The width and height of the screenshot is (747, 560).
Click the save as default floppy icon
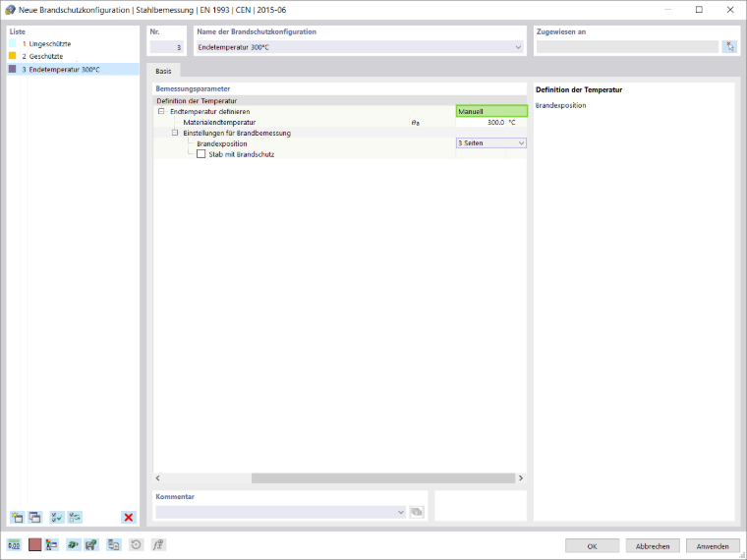[91, 544]
